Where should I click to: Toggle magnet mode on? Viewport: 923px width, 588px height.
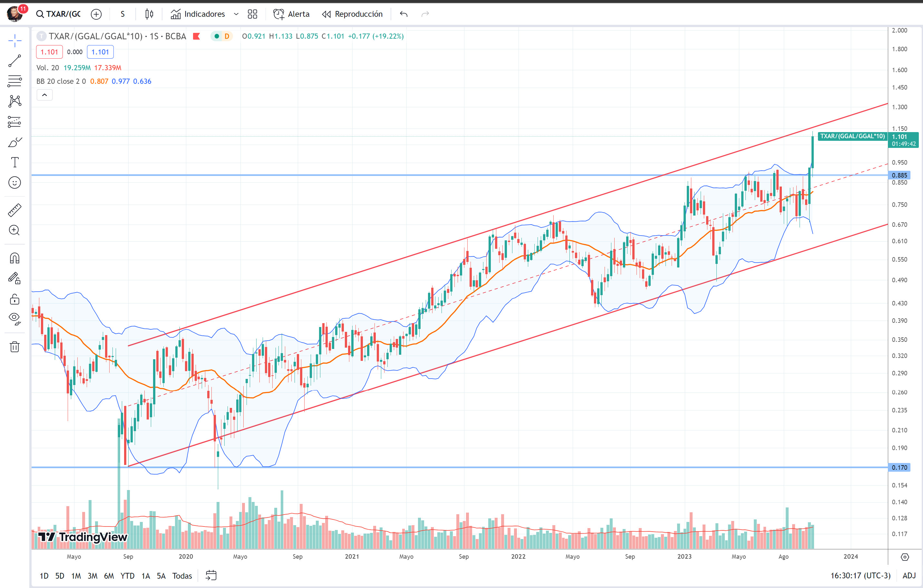pos(15,258)
